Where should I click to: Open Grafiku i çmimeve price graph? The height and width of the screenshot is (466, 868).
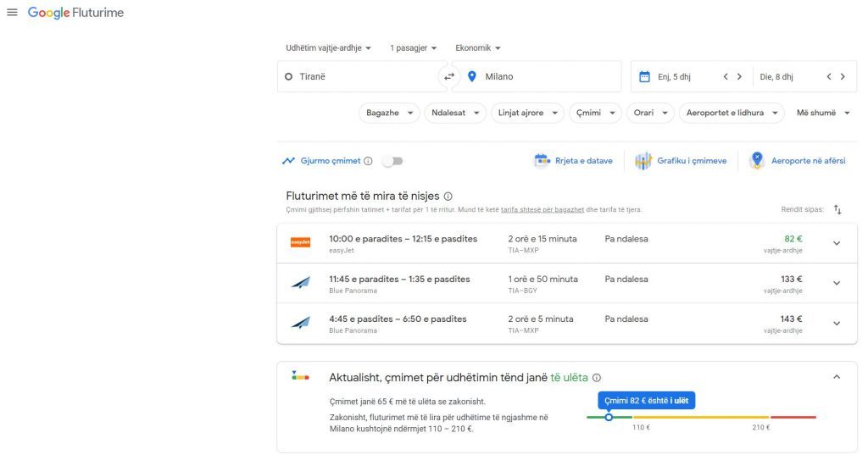click(681, 161)
